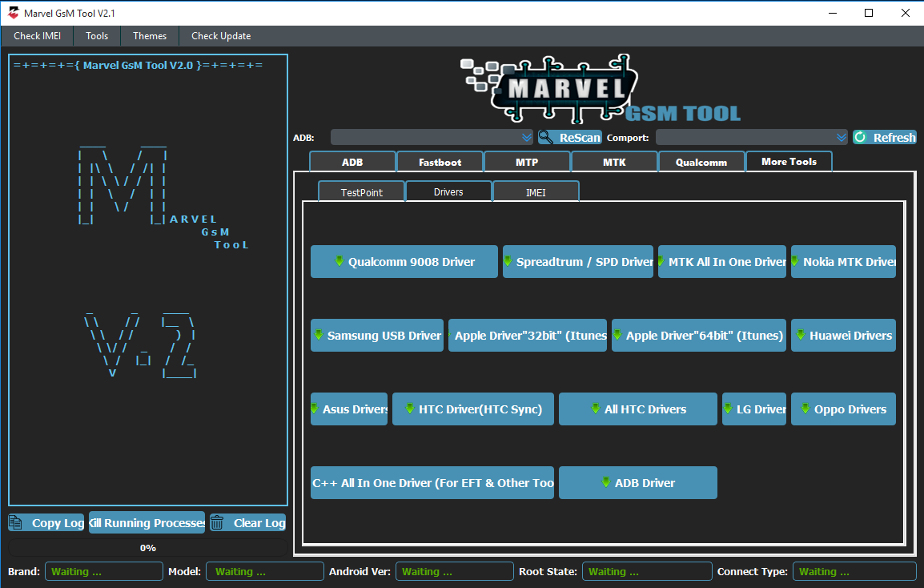The width and height of the screenshot is (924, 588).
Task: Select the Drivers sub-tab
Action: (448, 191)
